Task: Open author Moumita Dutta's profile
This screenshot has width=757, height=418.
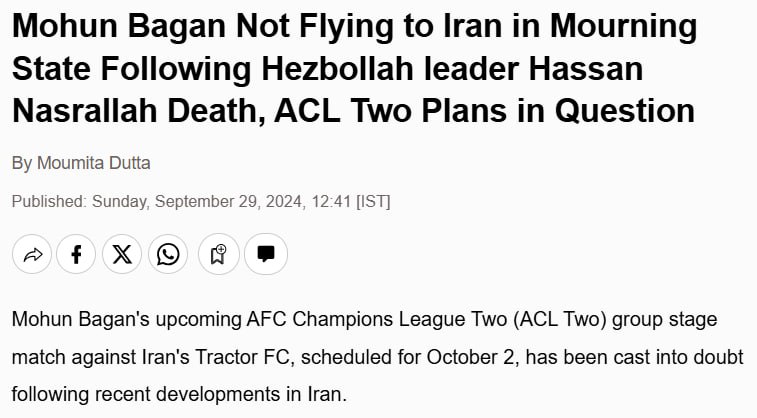Action: pos(94,163)
